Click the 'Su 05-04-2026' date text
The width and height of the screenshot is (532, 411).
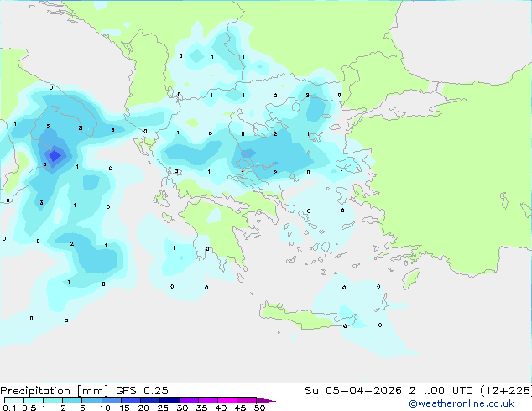pyautogui.click(x=353, y=391)
